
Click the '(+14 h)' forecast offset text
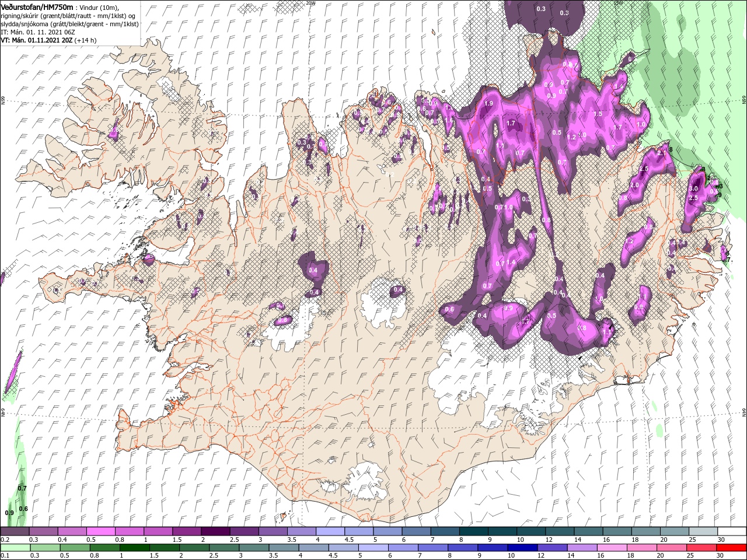tap(86, 40)
